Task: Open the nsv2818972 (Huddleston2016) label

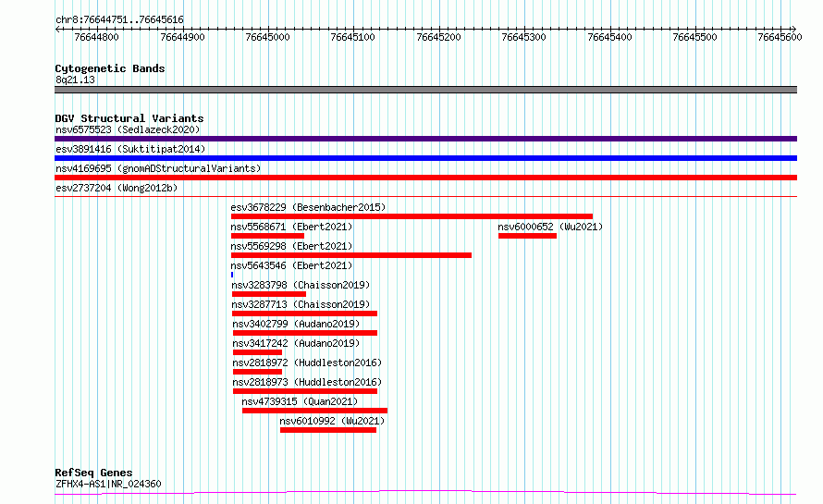Action: pos(307,363)
